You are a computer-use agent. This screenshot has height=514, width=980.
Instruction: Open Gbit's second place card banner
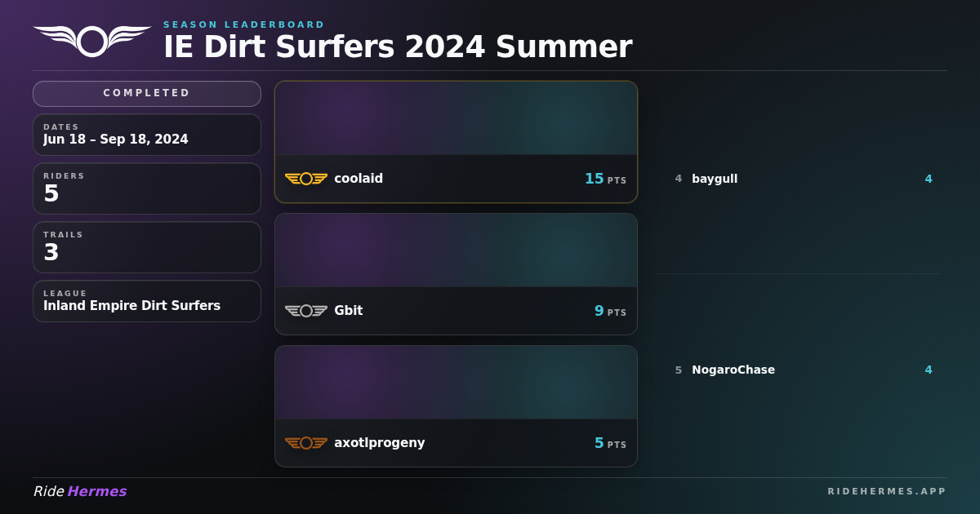point(456,250)
